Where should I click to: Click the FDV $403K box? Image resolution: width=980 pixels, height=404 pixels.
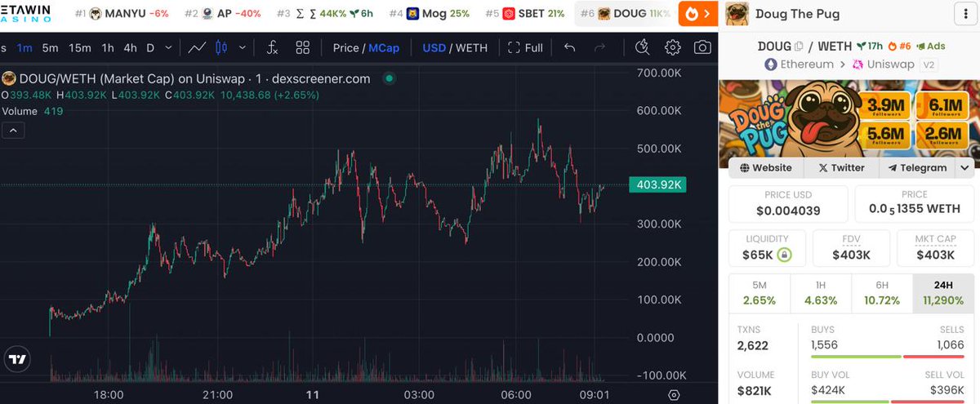pos(851,247)
